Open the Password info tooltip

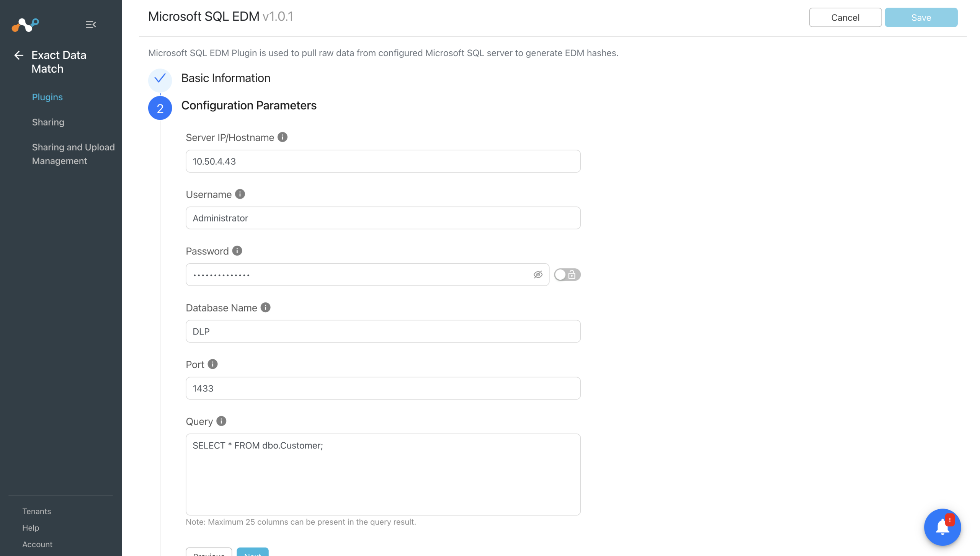[x=237, y=251]
